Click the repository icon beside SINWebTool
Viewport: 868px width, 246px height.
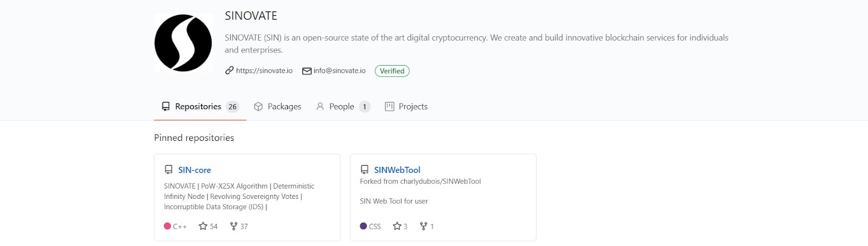[365, 170]
